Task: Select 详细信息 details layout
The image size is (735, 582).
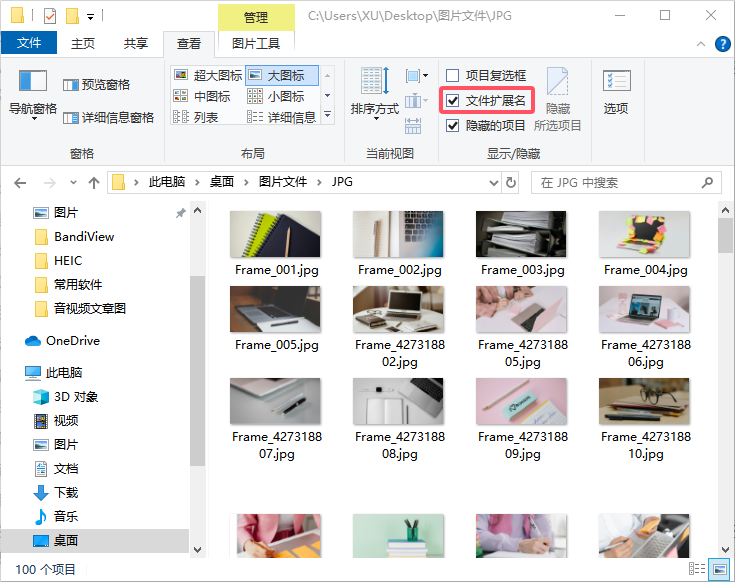Action: [282, 117]
